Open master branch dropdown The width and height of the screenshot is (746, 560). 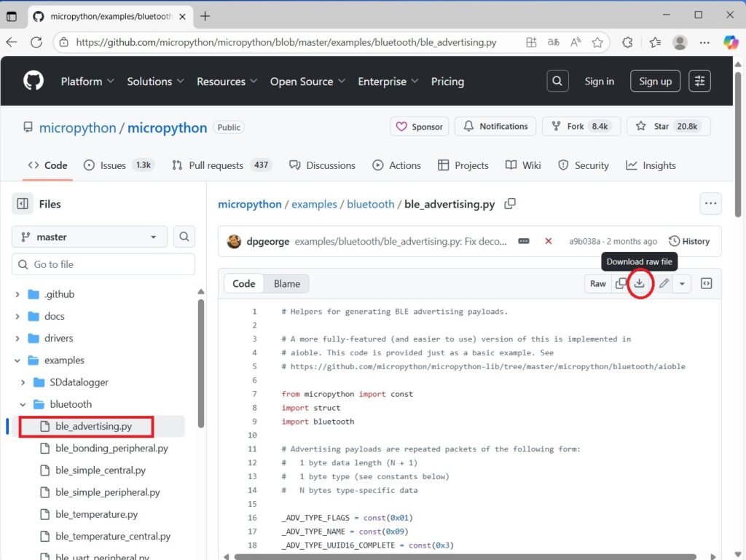pos(90,237)
